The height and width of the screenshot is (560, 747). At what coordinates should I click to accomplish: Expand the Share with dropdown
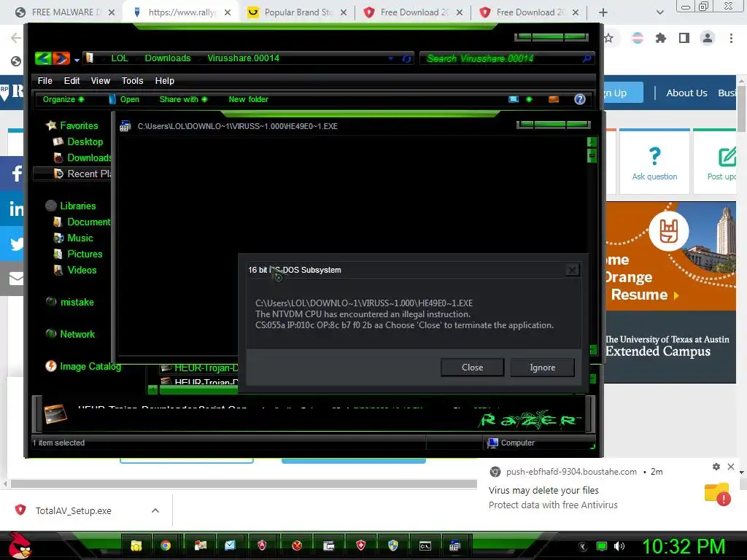[183, 99]
